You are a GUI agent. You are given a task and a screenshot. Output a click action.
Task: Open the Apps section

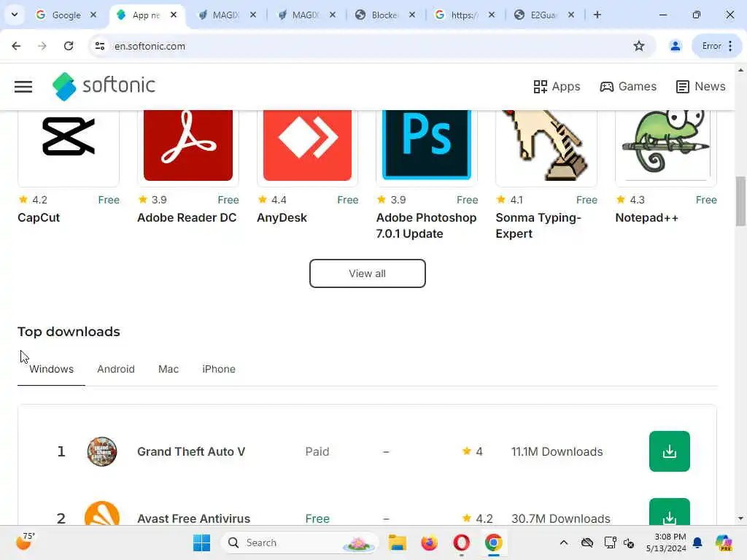(x=557, y=86)
